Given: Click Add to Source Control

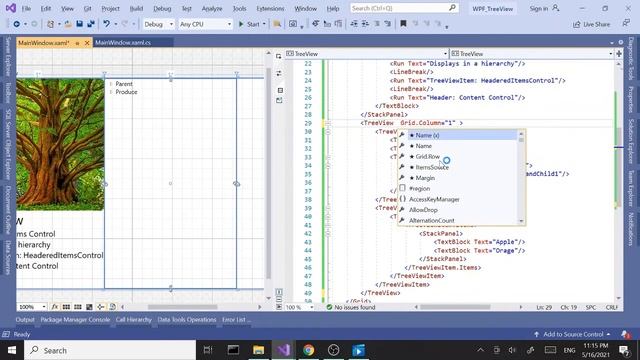Looking at the screenshot, I should tap(573, 334).
